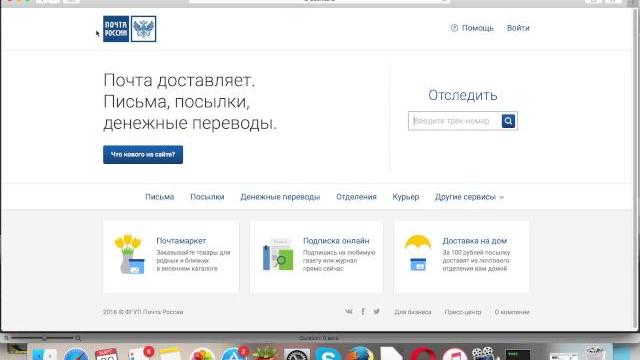Open the Посылки menu item

coord(207,197)
